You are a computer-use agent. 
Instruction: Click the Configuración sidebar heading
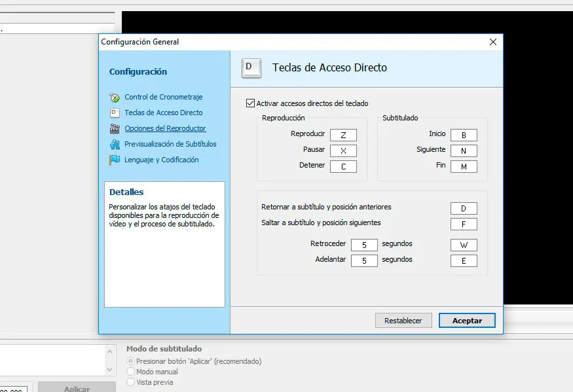click(x=138, y=71)
